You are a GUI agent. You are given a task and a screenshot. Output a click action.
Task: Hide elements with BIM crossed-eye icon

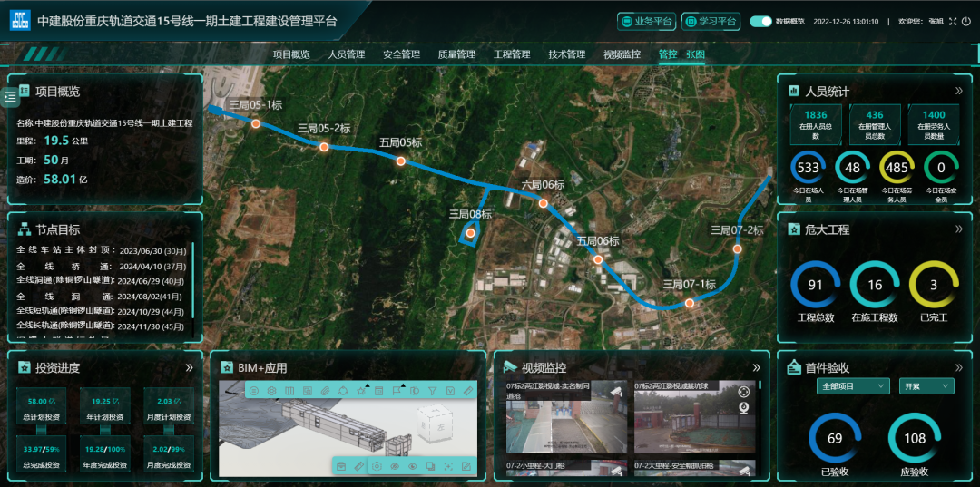coord(395,466)
